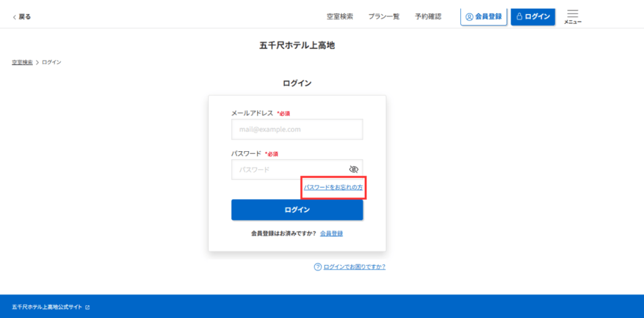This screenshot has width=644, height=318.
Task: Click the 五千尺ホテル上高地 page title
Action: [x=301, y=45]
